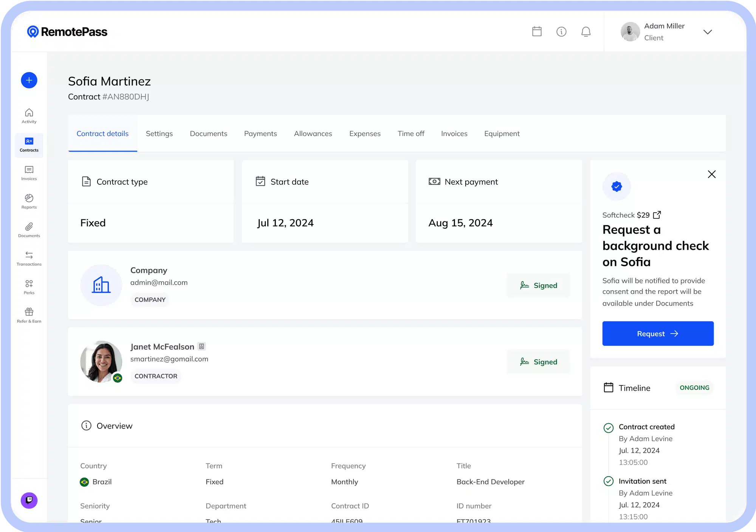Screen dimensions: 756x532
Task: Dismiss the background check panel
Action: pos(712,174)
